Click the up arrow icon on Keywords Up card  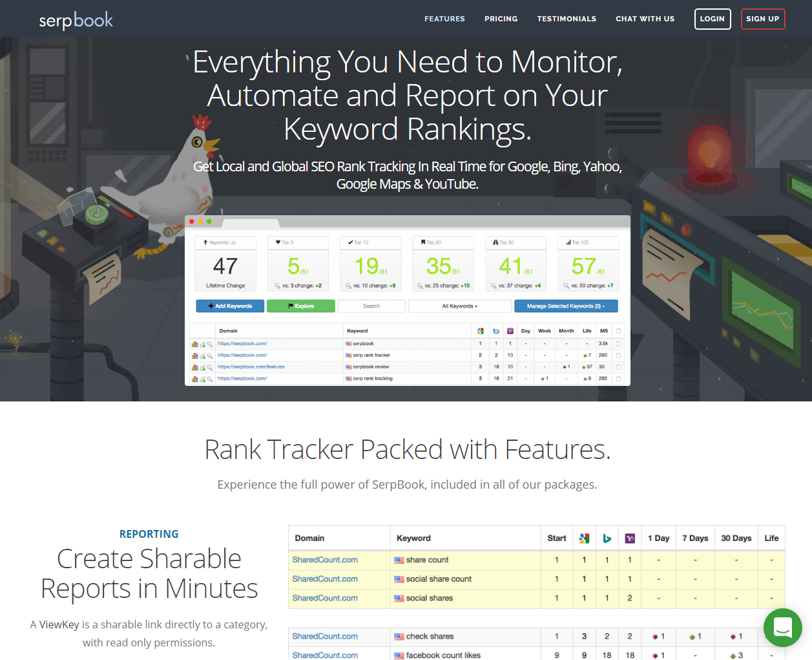(205, 242)
